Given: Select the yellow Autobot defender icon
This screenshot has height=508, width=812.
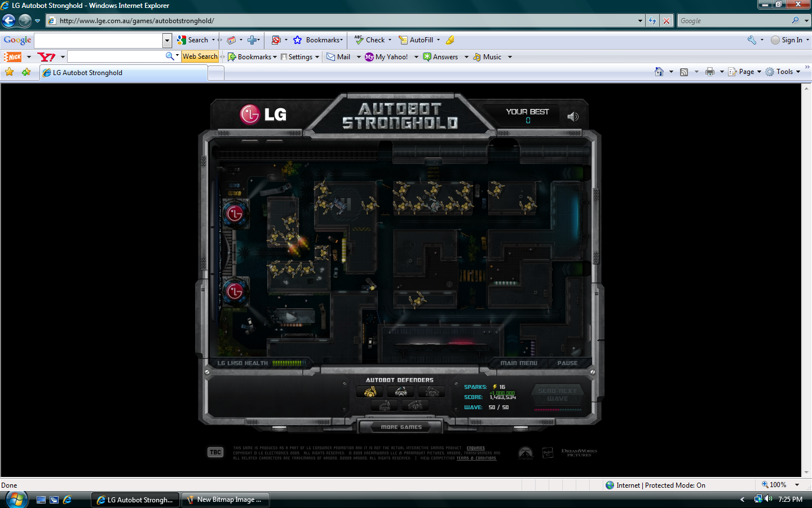Looking at the screenshot, I should (x=370, y=392).
